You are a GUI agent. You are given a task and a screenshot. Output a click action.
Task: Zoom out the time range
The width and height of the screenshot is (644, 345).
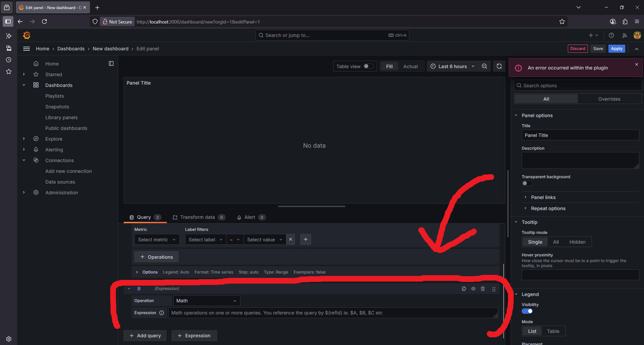point(484,66)
